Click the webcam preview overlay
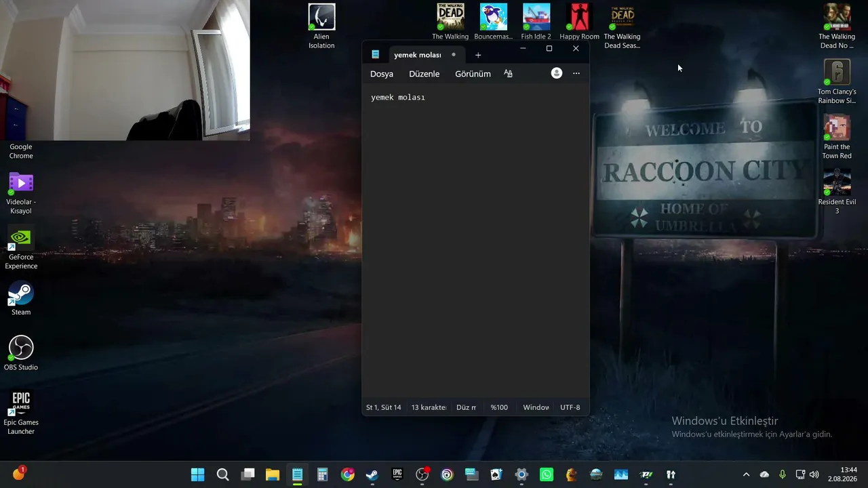The image size is (868, 488). [x=125, y=70]
